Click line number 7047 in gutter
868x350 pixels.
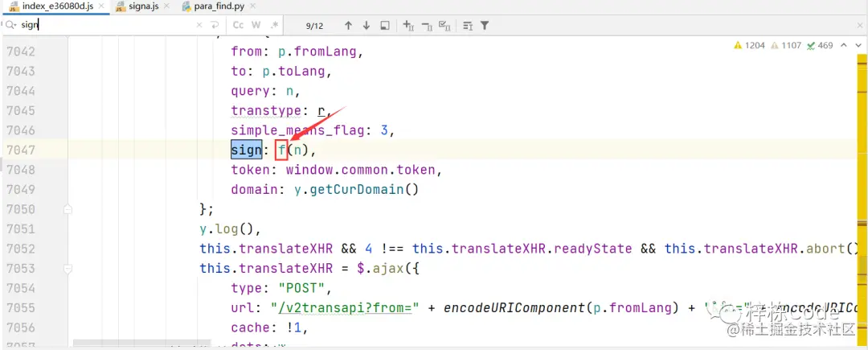(x=21, y=150)
